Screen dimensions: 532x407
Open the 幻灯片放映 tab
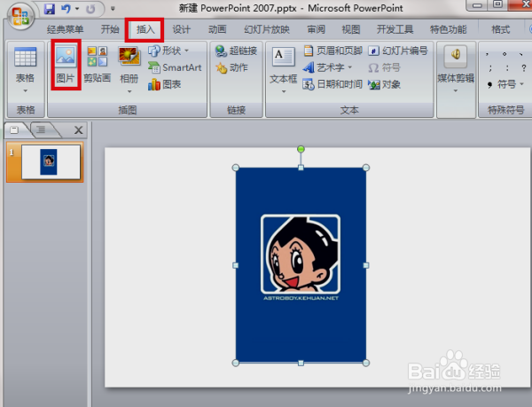(x=267, y=29)
